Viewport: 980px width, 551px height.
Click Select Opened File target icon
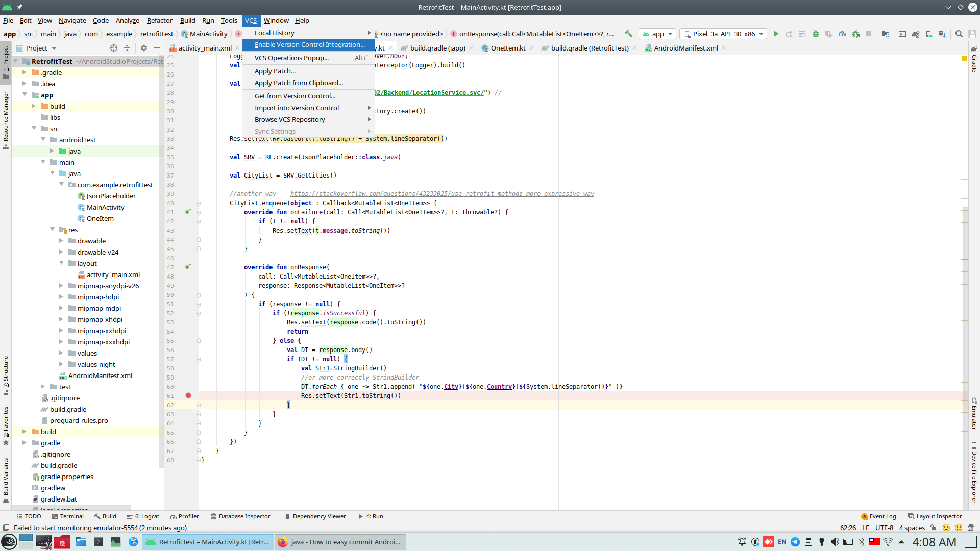[x=114, y=48]
